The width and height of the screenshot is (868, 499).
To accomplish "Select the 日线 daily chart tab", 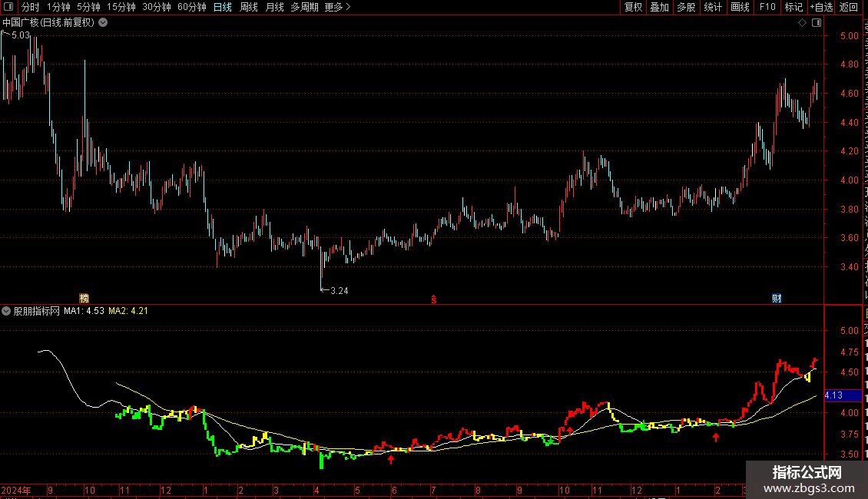I will [223, 7].
